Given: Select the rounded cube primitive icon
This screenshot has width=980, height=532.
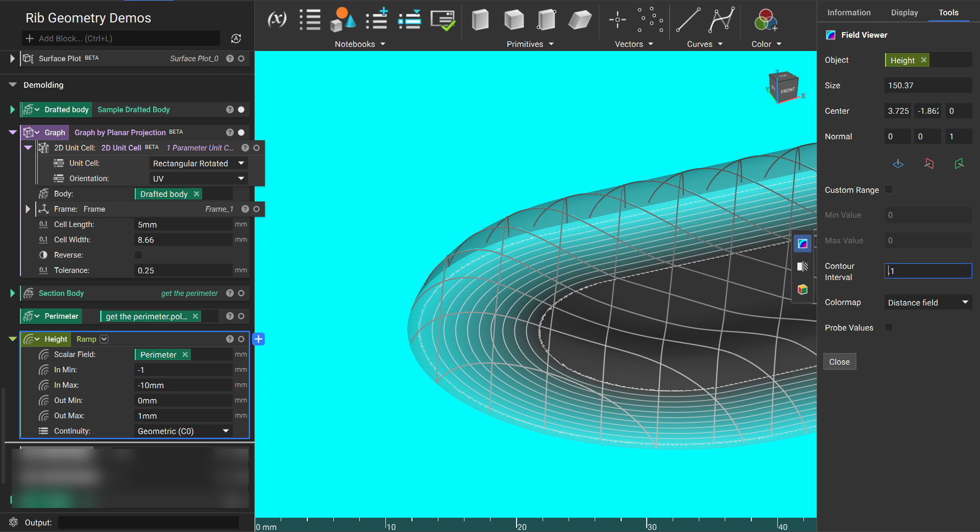Looking at the screenshot, I should click(x=514, y=20).
